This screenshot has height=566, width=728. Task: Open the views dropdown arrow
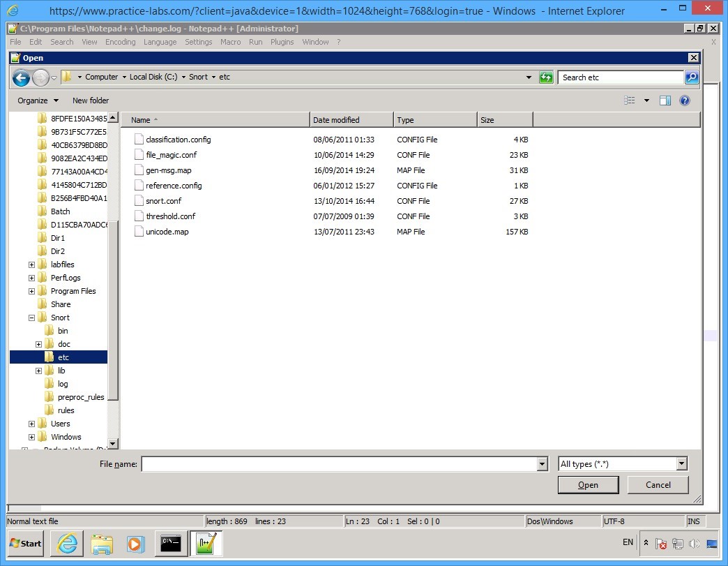point(646,100)
